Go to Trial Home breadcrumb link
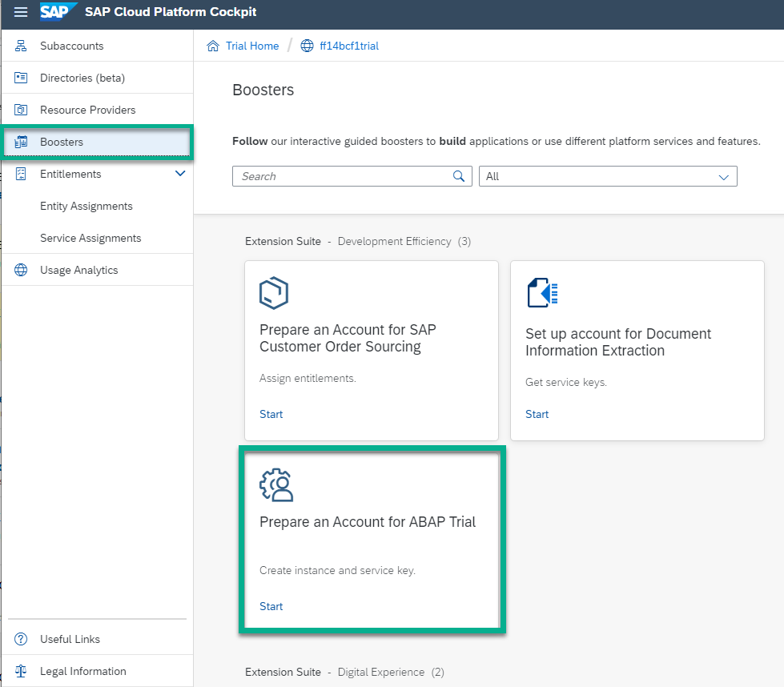Viewport: 784px width, 687px height. click(252, 46)
